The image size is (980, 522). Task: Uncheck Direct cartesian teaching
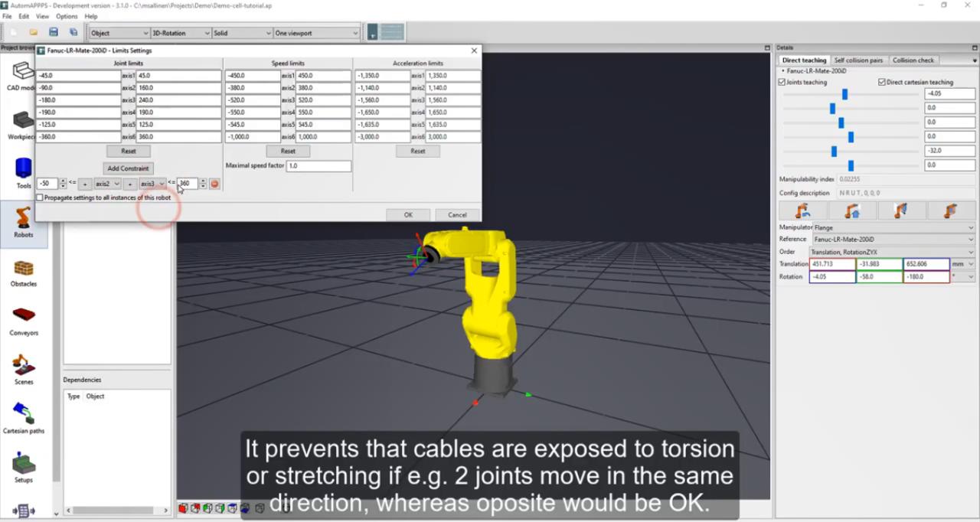(x=881, y=82)
